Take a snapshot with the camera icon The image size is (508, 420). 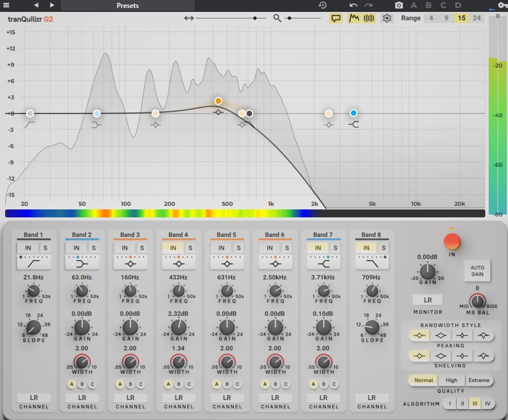coord(399,5)
